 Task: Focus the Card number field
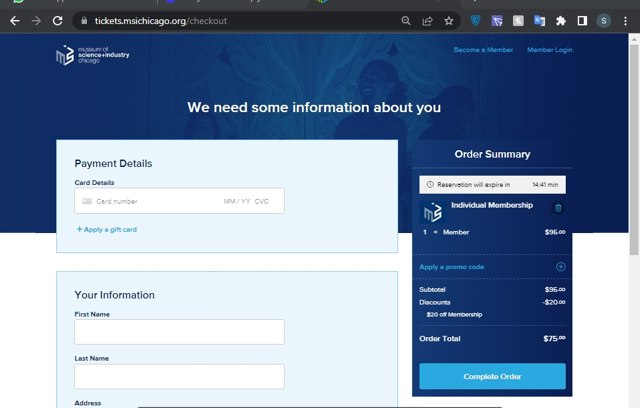coord(117,201)
